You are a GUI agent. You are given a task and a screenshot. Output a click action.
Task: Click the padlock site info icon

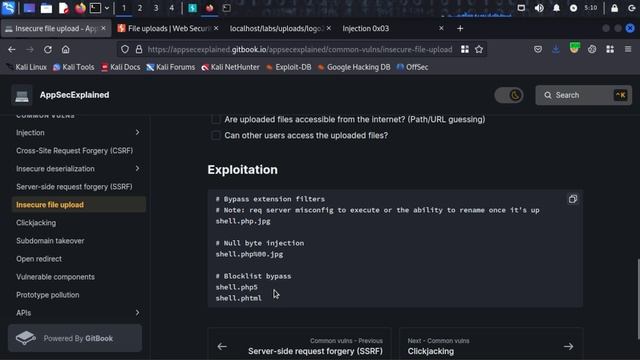click(139, 49)
